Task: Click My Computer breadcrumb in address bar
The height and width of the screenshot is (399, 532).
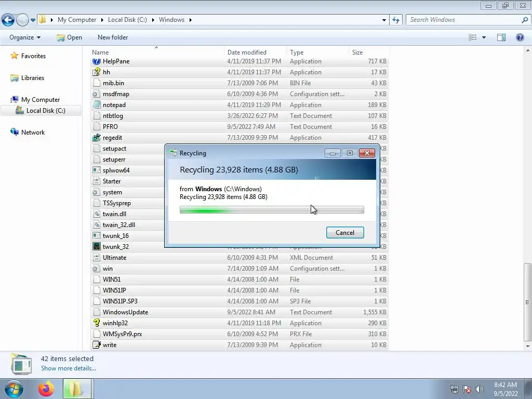Action: coord(77,20)
